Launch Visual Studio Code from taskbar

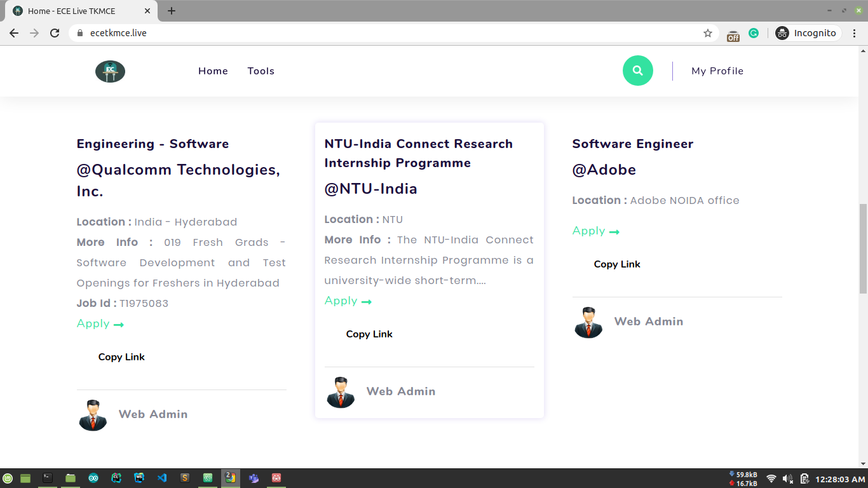(x=162, y=478)
